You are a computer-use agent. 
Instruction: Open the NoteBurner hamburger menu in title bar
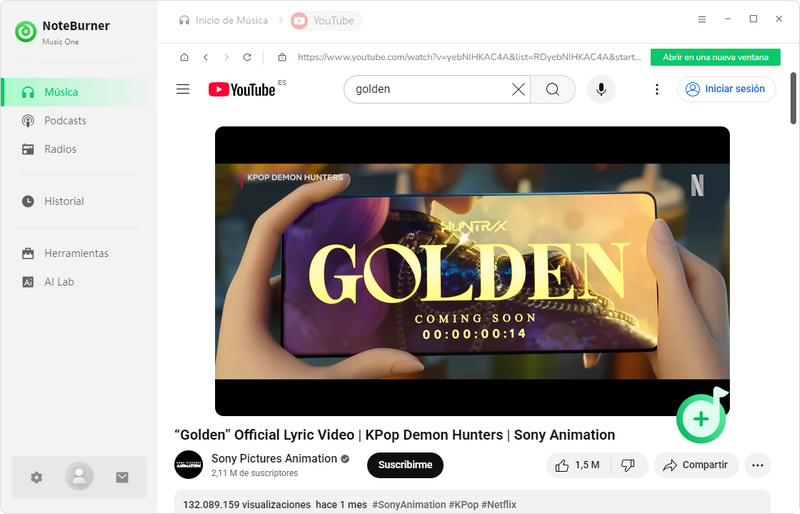point(702,19)
